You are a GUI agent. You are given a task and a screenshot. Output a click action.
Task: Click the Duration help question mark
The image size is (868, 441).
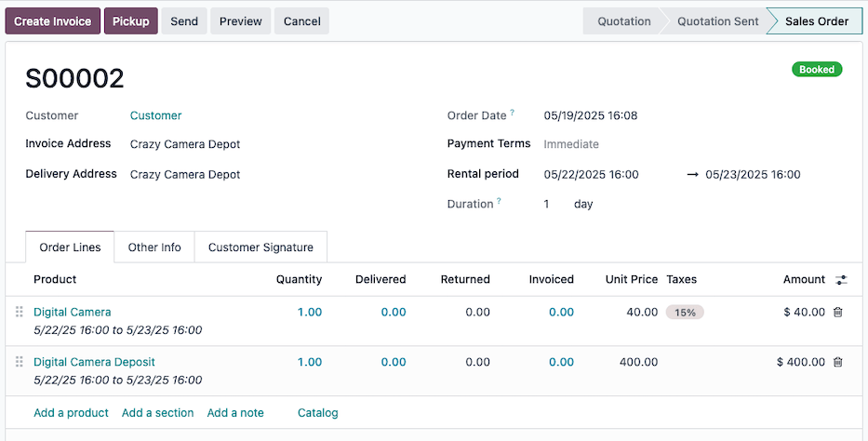tap(499, 201)
